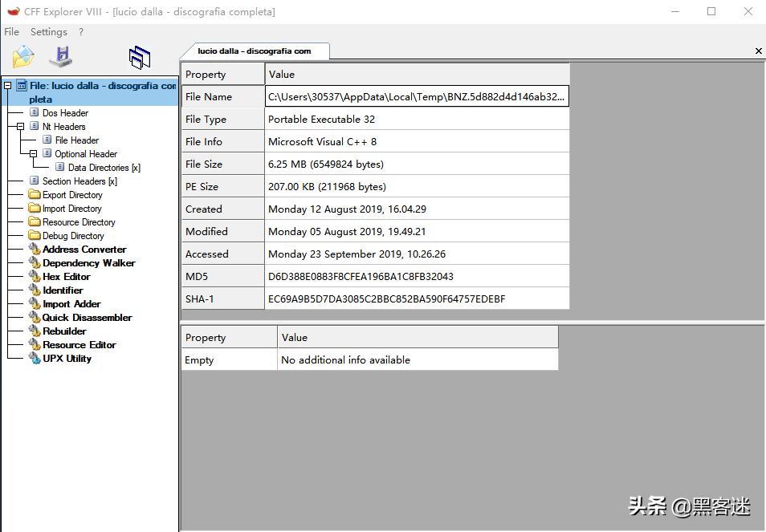766x532 pixels.
Task: Open the File menu
Action: (x=11, y=31)
